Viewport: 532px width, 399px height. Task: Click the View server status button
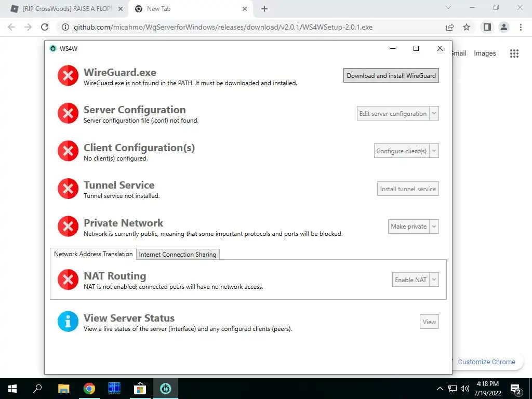tap(429, 322)
